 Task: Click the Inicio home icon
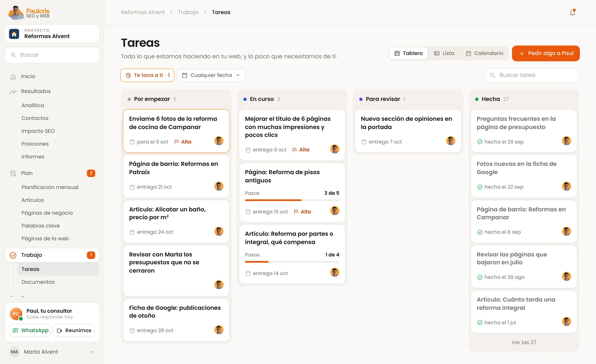(x=13, y=76)
